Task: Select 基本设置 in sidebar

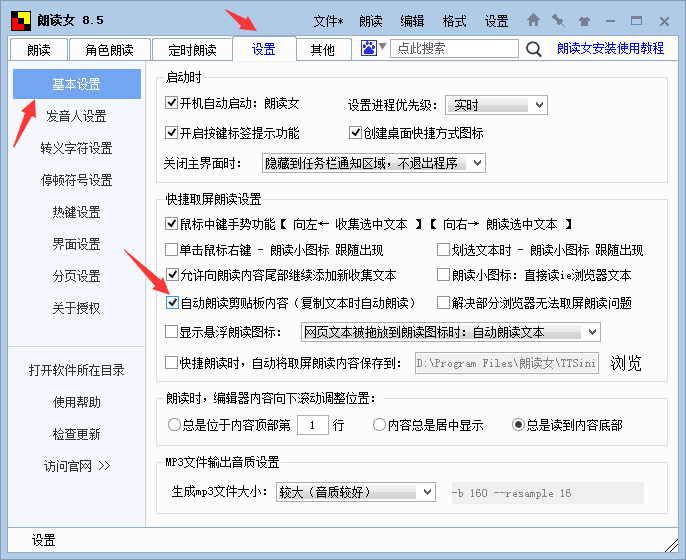Action: [77, 84]
